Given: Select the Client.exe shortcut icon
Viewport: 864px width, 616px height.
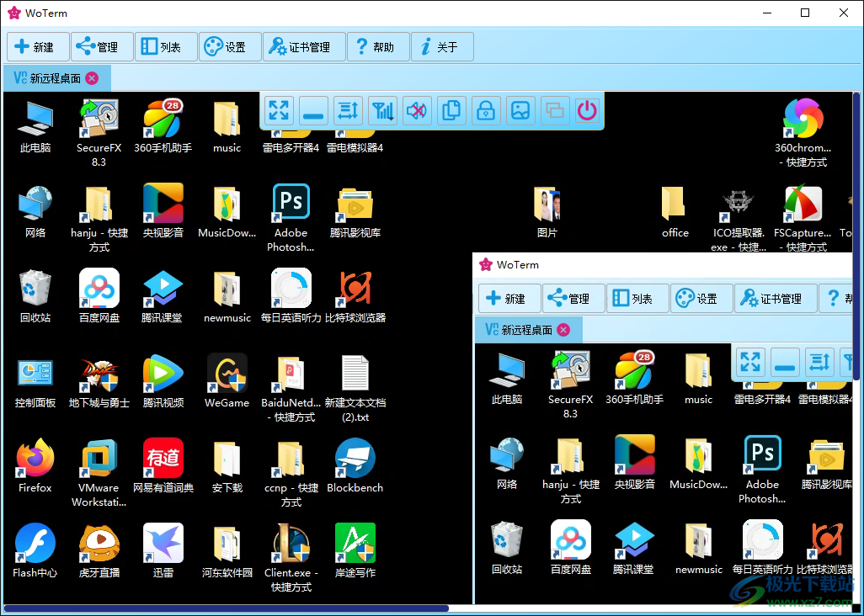Looking at the screenshot, I should pos(291,557).
